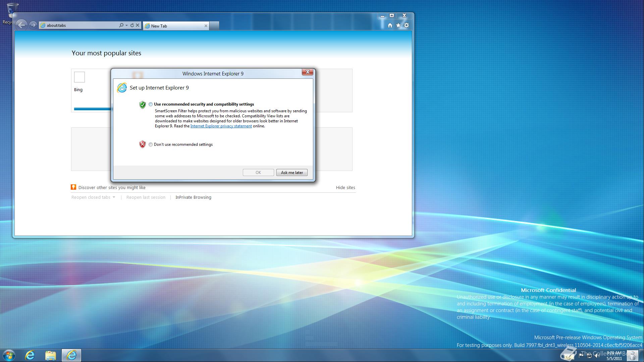Open the Tools gear menu
Image resolution: width=644 pixels, height=362 pixels.
point(407,25)
